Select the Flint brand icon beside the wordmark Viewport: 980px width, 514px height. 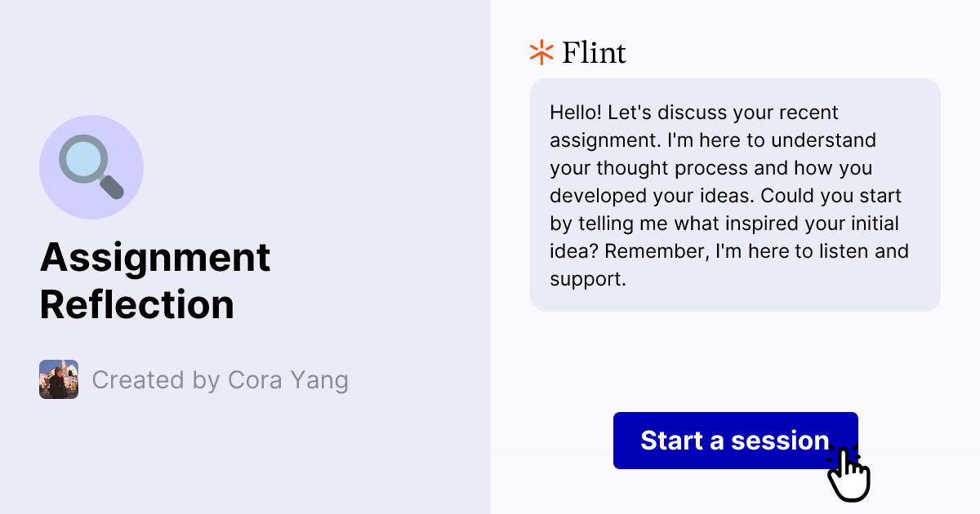point(540,51)
